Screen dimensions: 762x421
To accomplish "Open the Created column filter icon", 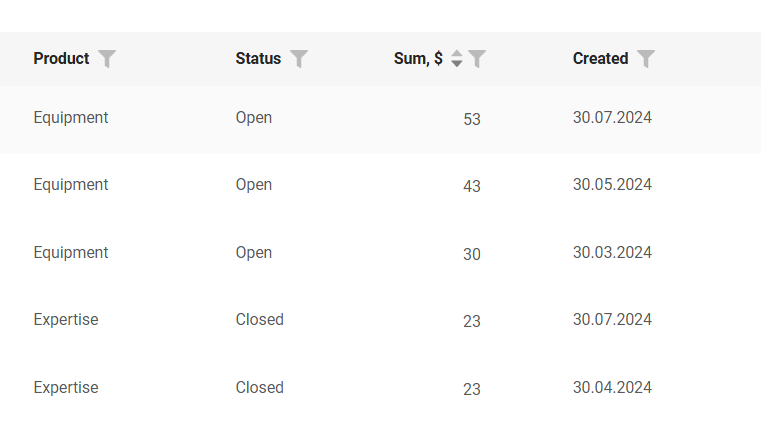I will click(646, 59).
